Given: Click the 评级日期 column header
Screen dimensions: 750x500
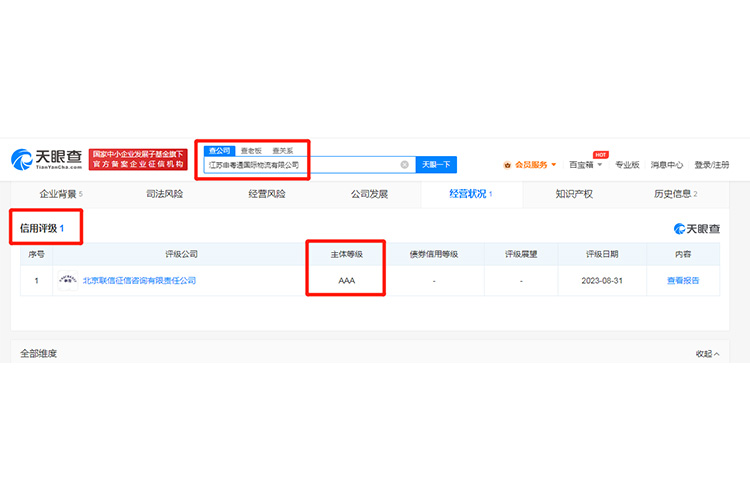Looking at the screenshot, I should click(602, 254).
